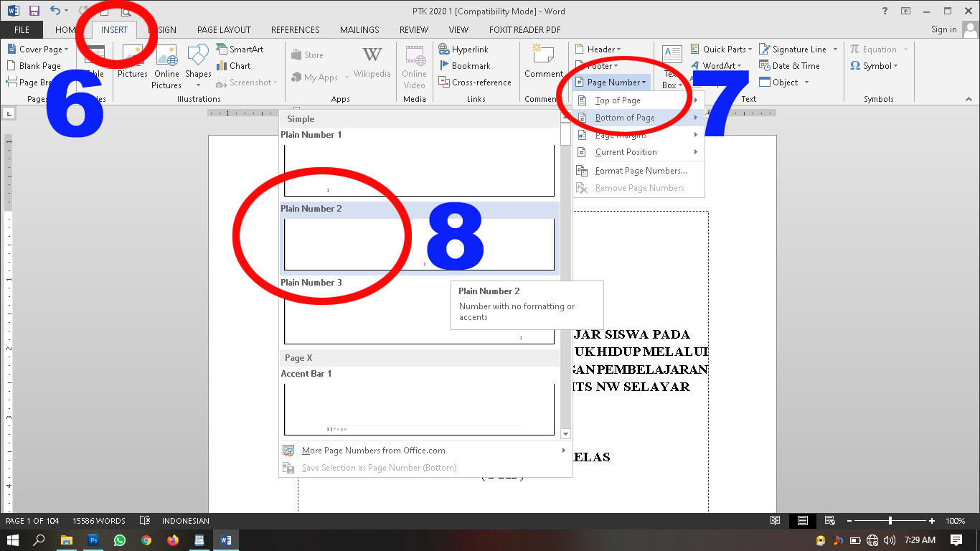Insert a picture from this device
This screenshot has height=551, width=980.
[x=132, y=61]
